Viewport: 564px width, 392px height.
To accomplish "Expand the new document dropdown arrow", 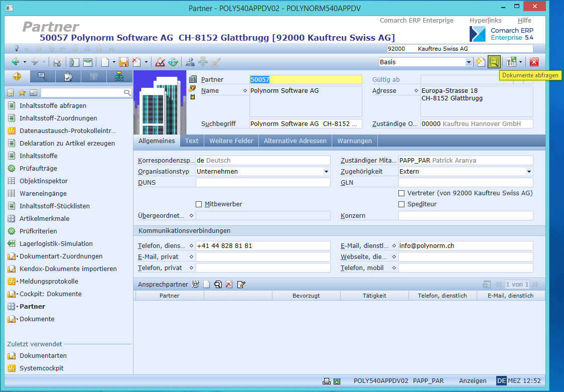I will pyautogui.click(x=114, y=62).
